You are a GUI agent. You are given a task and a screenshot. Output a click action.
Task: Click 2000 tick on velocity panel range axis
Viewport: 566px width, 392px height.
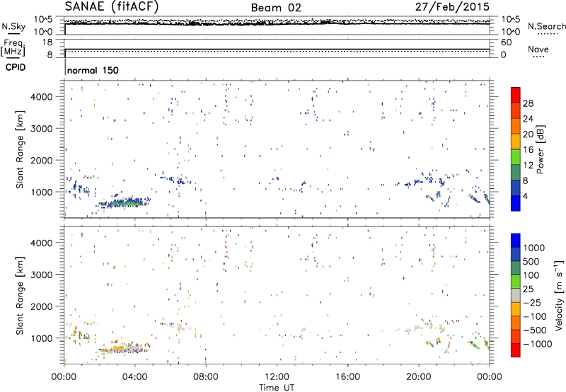(41, 306)
